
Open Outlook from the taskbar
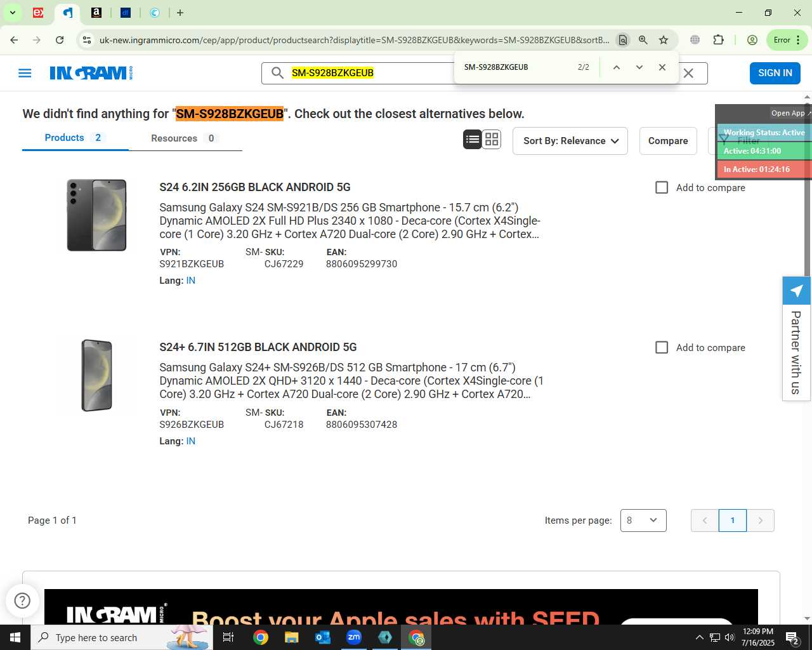(323, 637)
